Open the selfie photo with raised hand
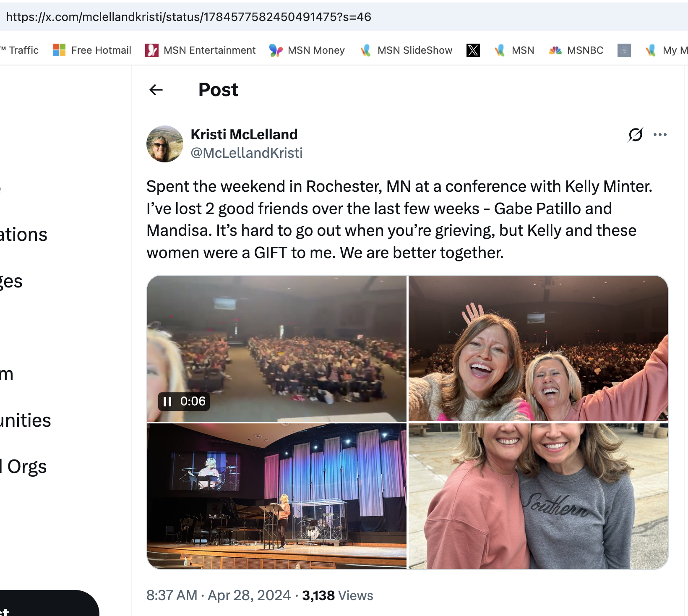The width and height of the screenshot is (688, 616). pyautogui.click(x=538, y=348)
